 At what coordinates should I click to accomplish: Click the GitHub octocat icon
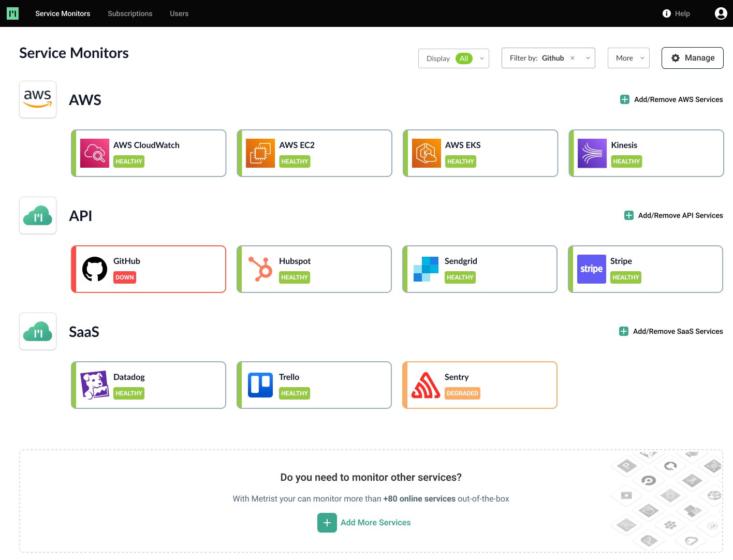pos(95,269)
